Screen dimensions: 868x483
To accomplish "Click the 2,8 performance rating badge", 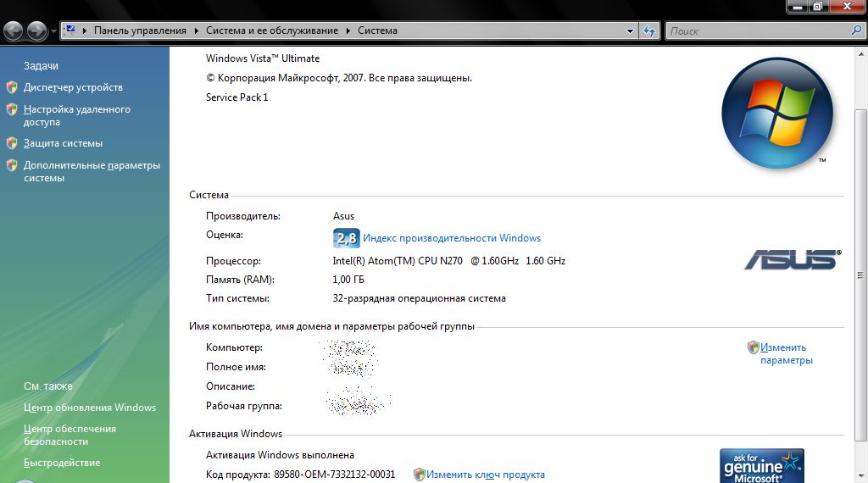I will tap(347, 238).
